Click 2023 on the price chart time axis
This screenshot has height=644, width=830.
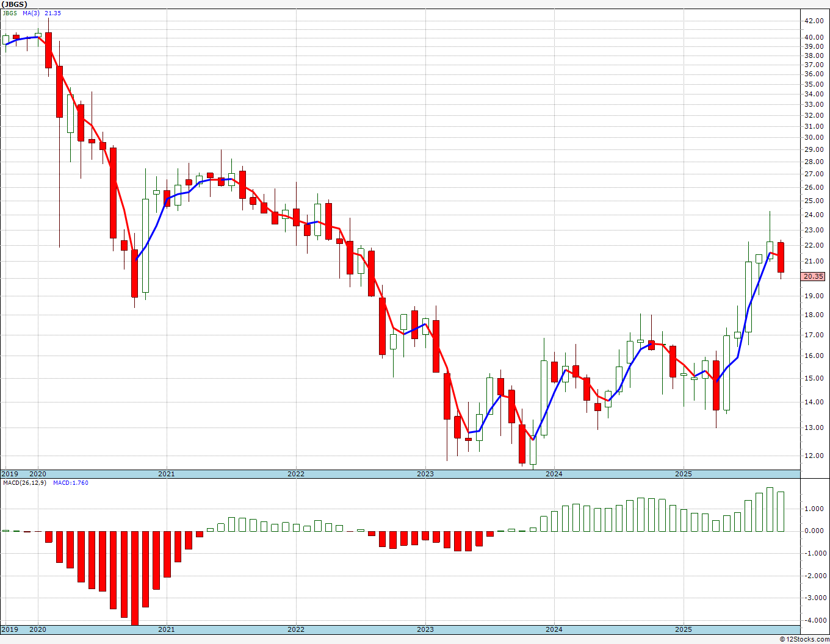pos(425,474)
